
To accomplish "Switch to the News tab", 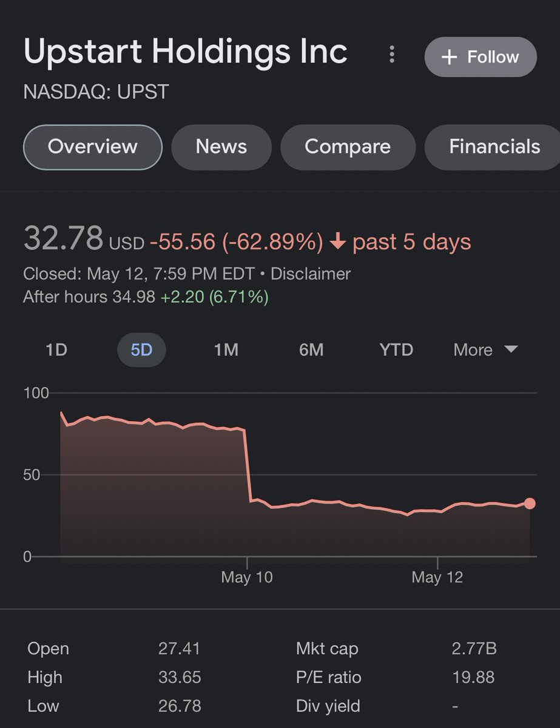I will 221,147.
